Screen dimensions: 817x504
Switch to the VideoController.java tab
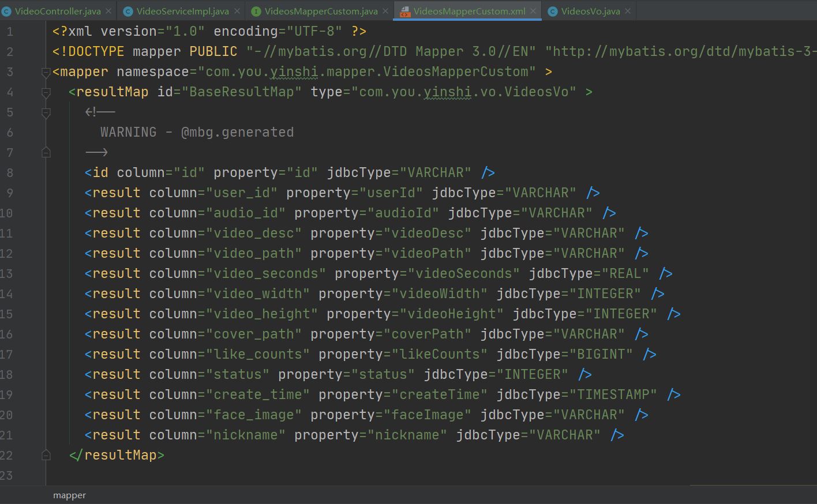click(x=57, y=11)
